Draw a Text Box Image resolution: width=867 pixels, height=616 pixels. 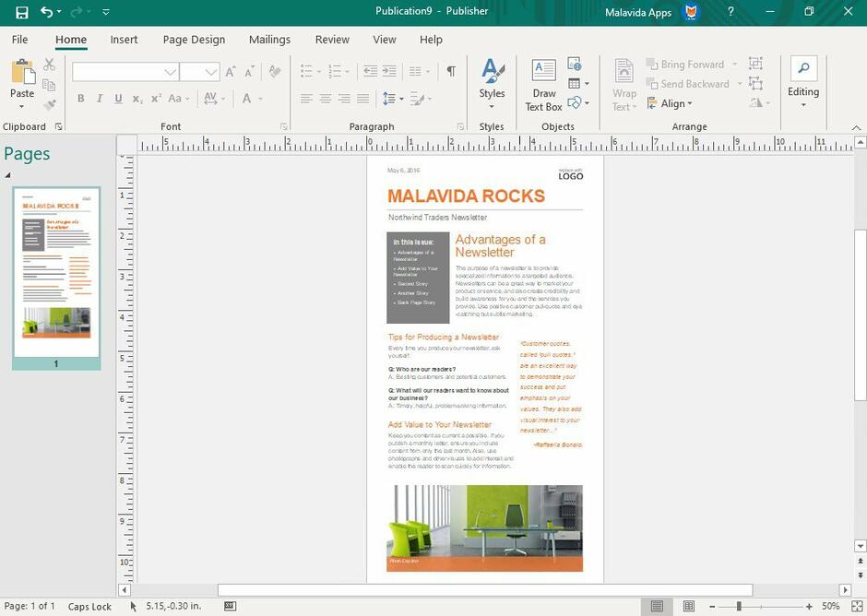click(x=544, y=85)
